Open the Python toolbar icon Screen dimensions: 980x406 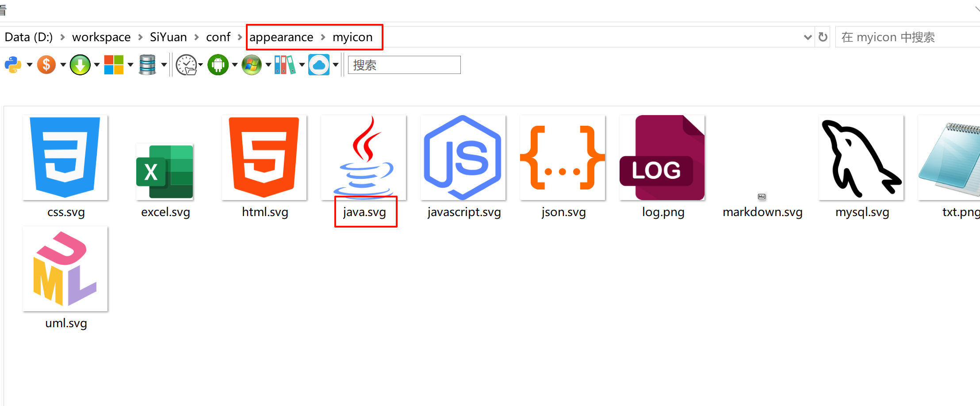click(x=12, y=65)
